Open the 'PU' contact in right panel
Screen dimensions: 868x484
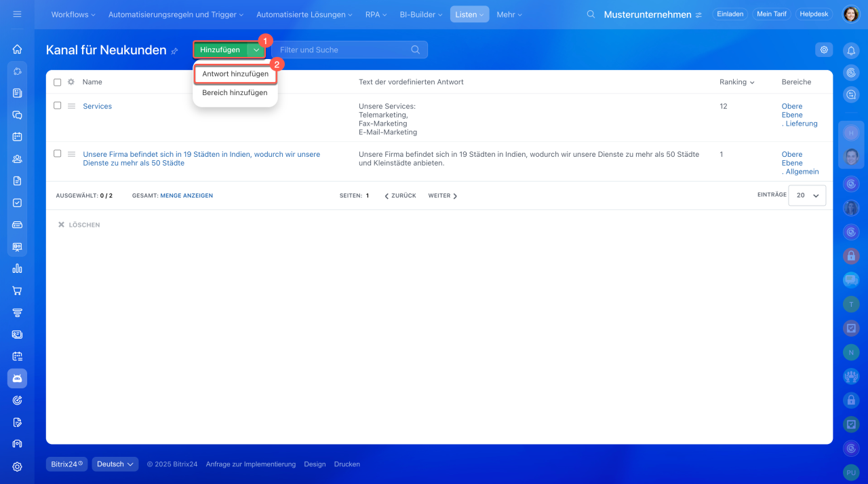click(x=851, y=472)
